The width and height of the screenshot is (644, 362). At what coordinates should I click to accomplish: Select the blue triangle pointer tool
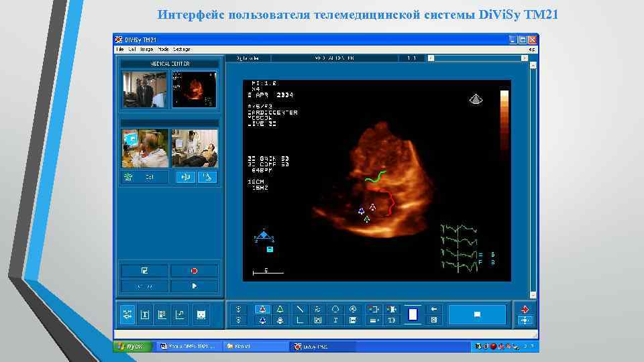point(262,320)
